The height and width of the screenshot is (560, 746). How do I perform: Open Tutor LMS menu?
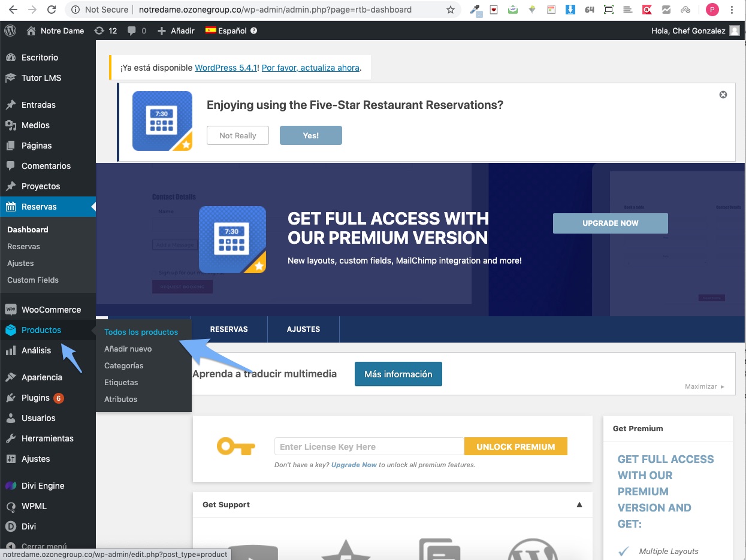pos(41,78)
